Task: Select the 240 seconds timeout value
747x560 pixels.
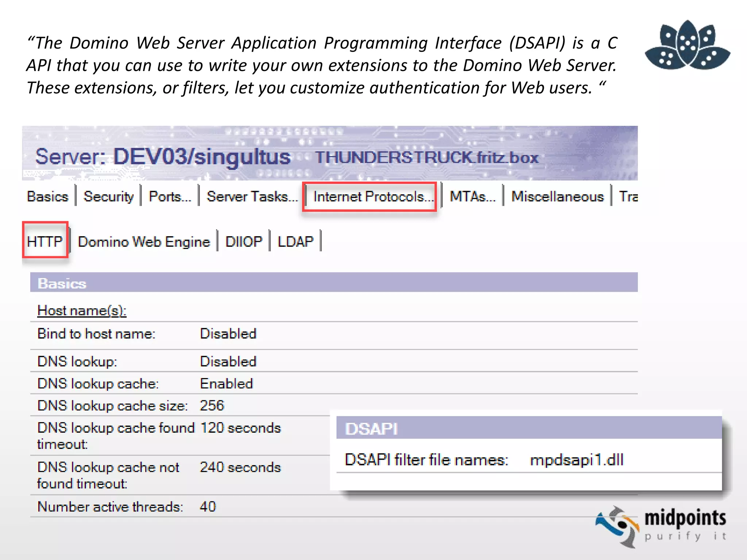Action: [240, 467]
